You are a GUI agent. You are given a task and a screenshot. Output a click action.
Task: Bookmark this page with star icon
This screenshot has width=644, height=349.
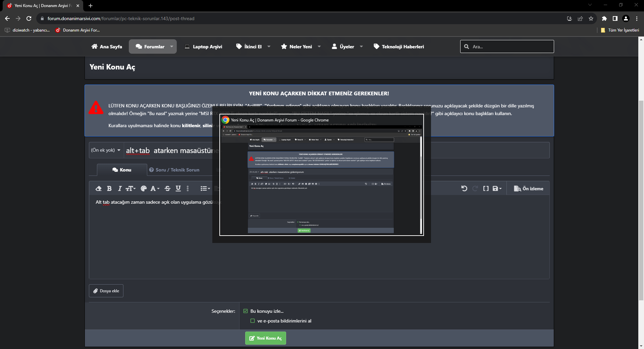pos(591,18)
